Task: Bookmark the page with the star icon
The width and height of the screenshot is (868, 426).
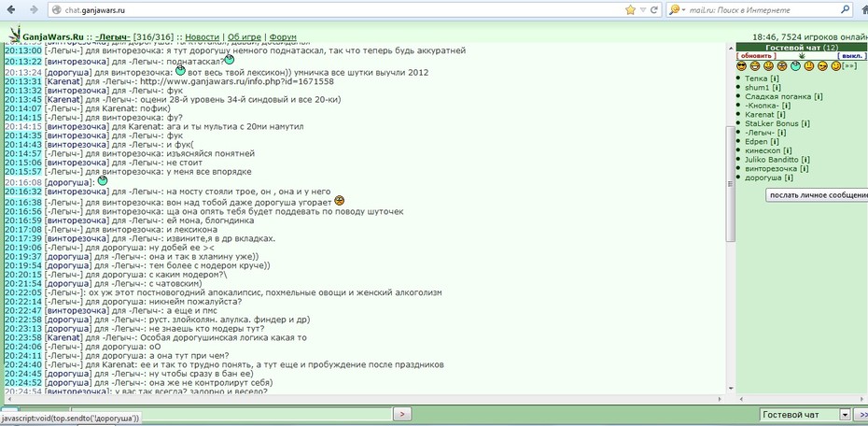Action: coord(630,10)
